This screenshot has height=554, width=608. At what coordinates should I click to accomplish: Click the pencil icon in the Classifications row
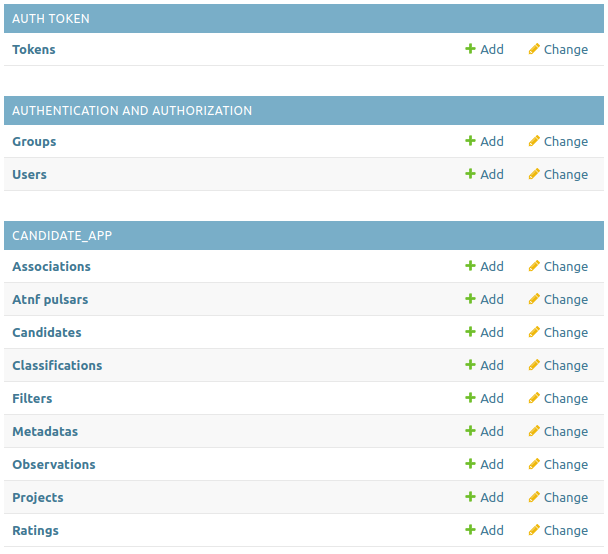click(534, 364)
